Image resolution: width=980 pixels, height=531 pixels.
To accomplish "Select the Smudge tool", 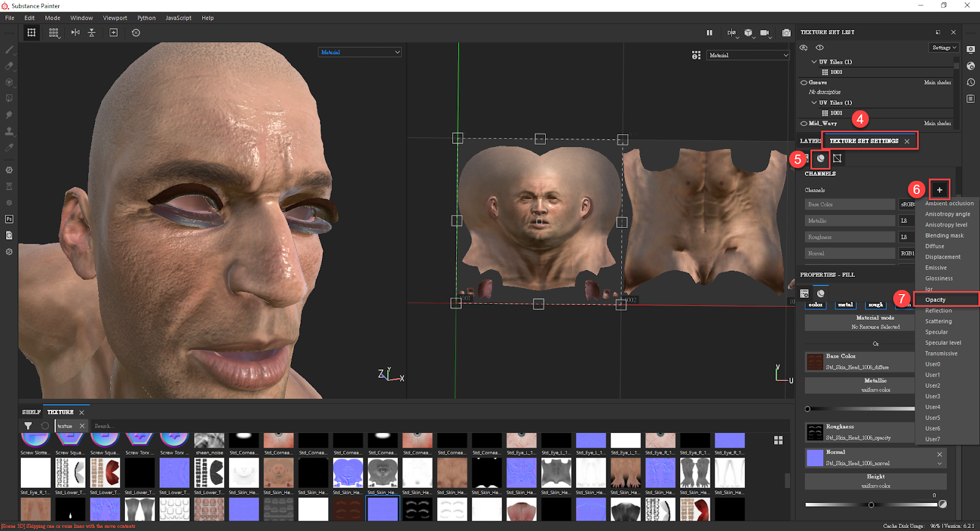I will tap(9, 115).
